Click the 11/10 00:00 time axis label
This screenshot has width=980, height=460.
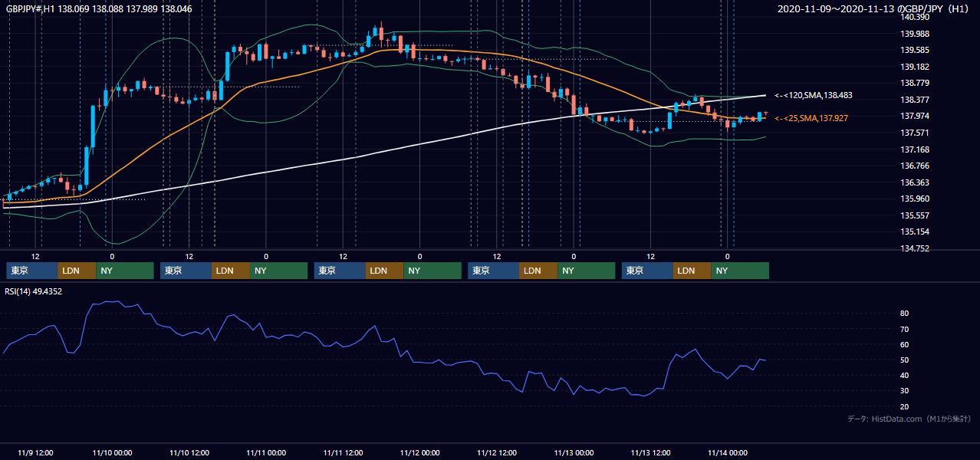pyautogui.click(x=112, y=452)
